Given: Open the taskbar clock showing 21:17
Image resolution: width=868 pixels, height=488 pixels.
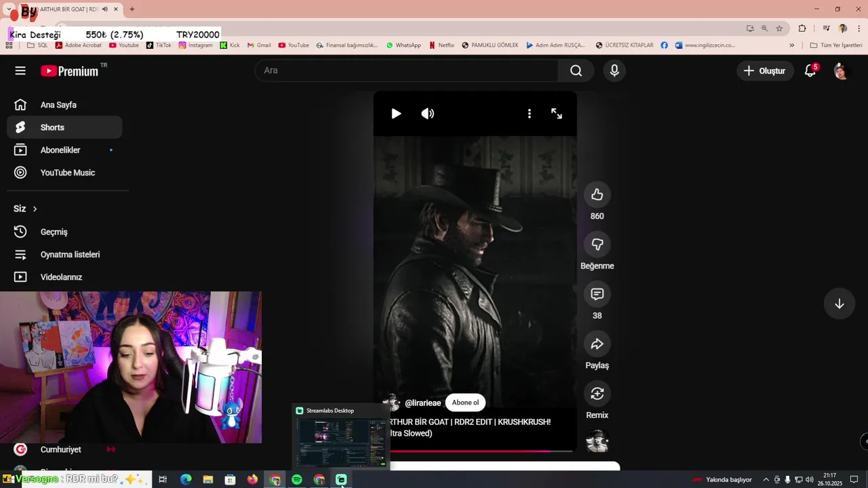Looking at the screenshot, I should [x=829, y=480].
